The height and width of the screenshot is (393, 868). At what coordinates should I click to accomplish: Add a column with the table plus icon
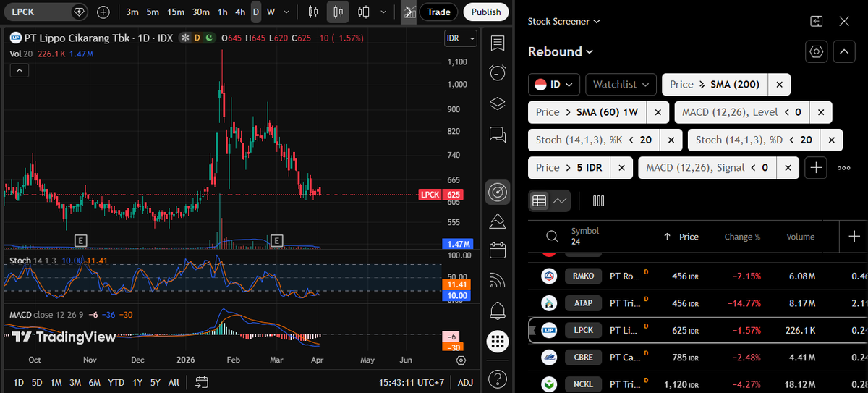[854, 236]
